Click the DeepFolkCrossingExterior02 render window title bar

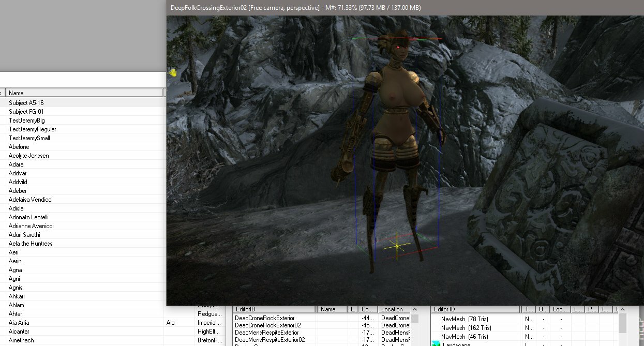pos(405,8)
